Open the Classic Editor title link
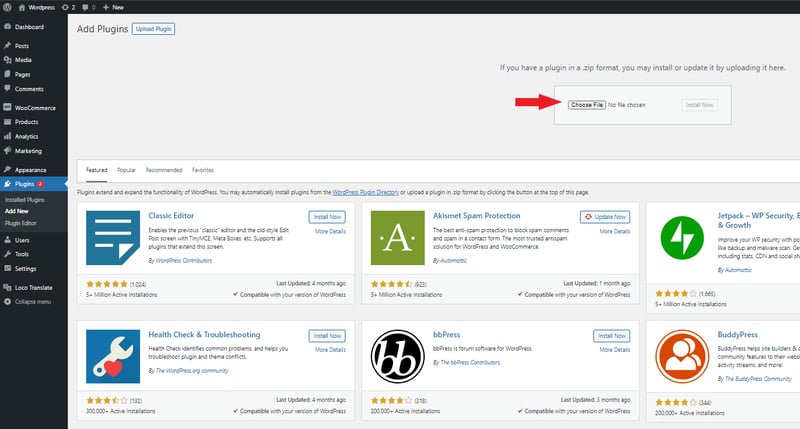 pos(171,216)
